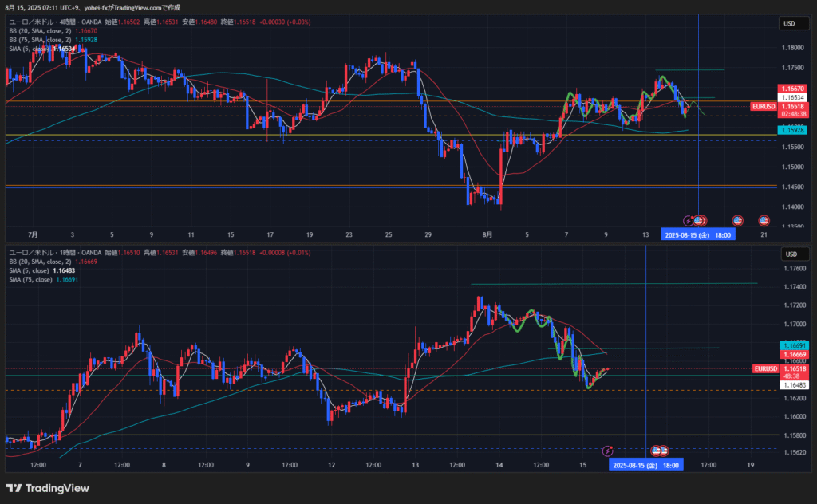Open the middle US flag event in upper chart
Screen dimensions: 817x504
pyautogui.click(x=738, y=220)
